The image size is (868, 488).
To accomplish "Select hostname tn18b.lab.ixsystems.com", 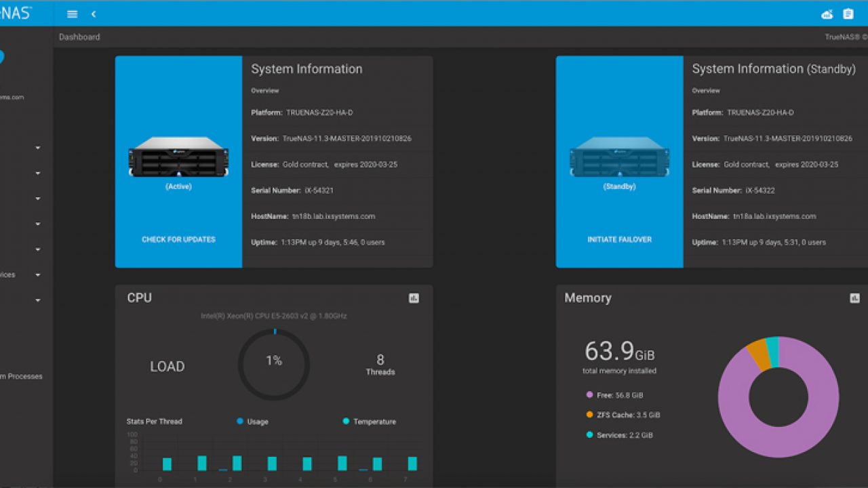I will coord(334,216).
